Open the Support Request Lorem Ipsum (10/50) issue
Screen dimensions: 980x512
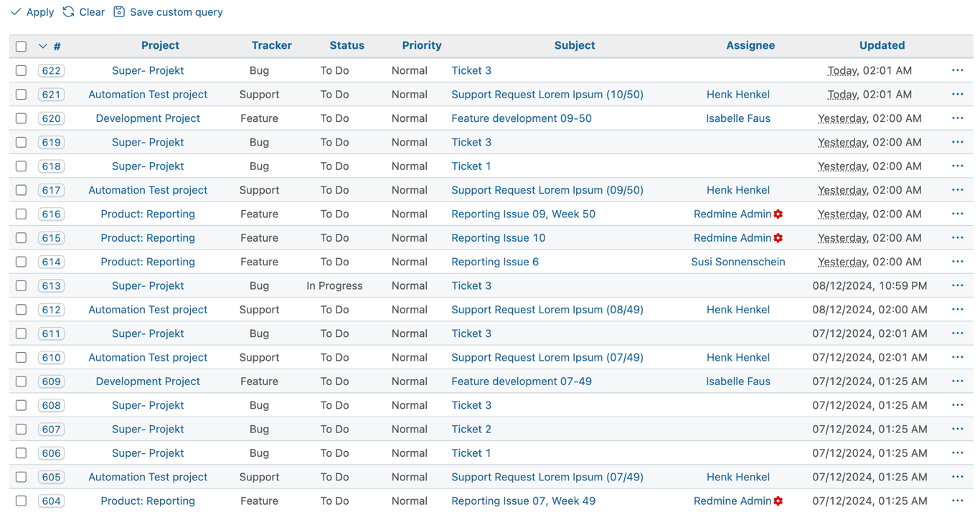tap(547, 94)
